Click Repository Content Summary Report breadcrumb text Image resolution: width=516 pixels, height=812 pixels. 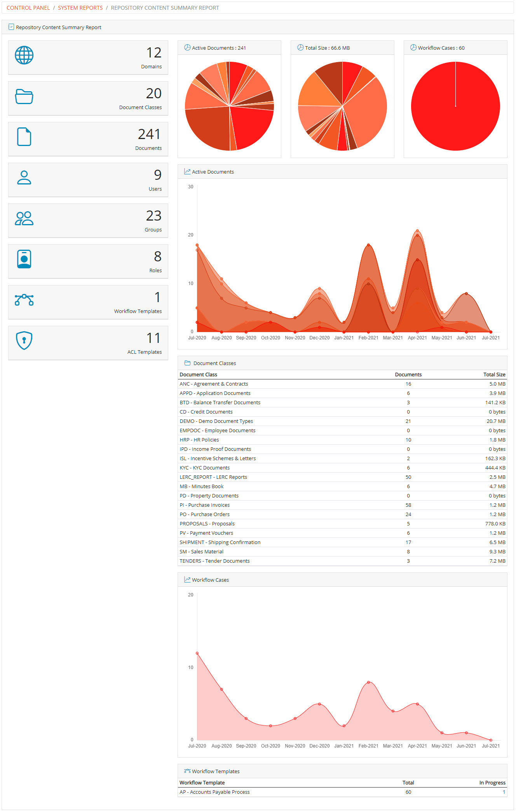pyautogui.click(x=165, y=8)
